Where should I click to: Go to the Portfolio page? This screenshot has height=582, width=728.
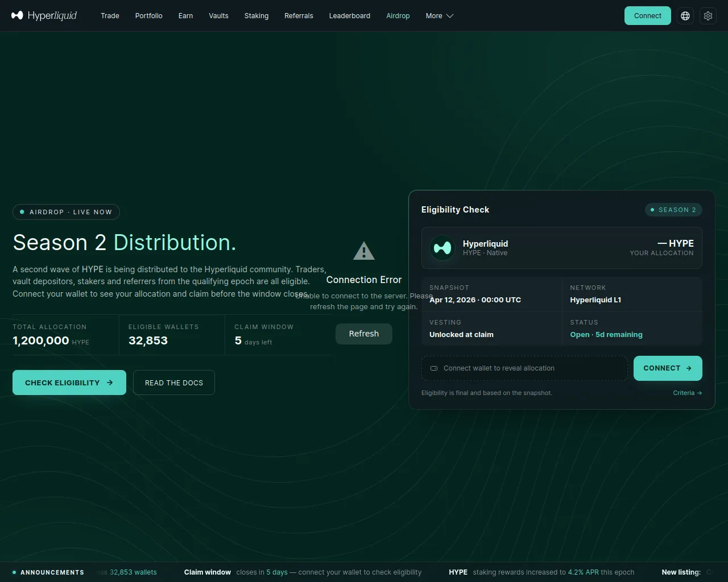click(x=149, y=16)
